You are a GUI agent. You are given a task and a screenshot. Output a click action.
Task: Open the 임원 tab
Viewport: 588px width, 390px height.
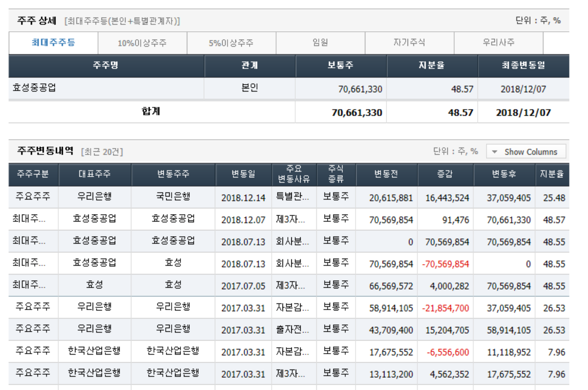point(320,43)
